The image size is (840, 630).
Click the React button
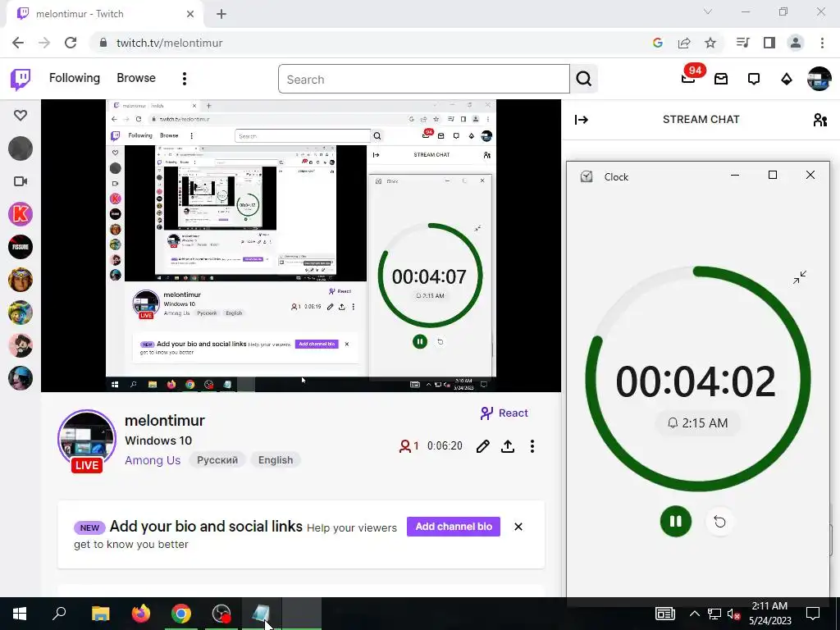[504, 413]
